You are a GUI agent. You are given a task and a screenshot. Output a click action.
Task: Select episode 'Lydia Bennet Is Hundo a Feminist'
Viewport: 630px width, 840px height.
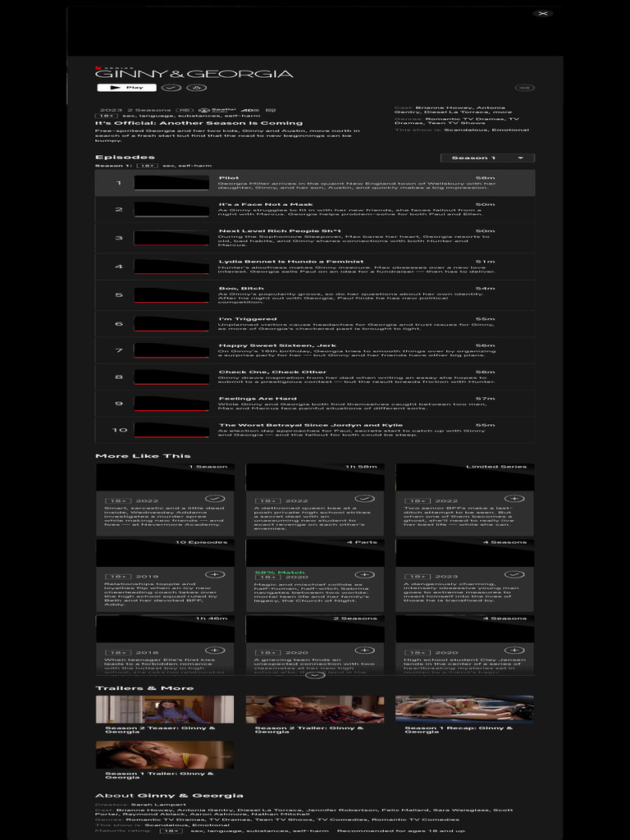[x=315, y=267]
